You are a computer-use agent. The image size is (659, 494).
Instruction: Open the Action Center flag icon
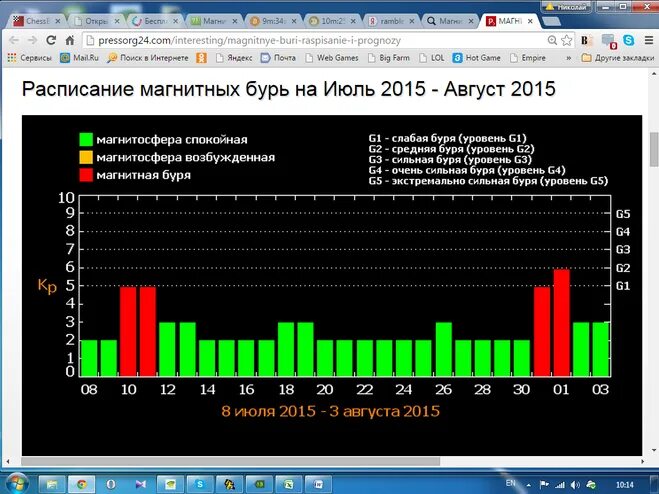(x=544, y=485)
